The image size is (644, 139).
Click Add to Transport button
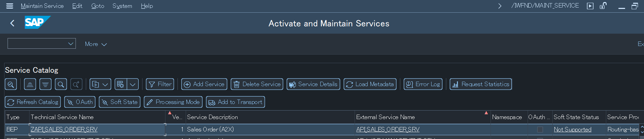235,102
